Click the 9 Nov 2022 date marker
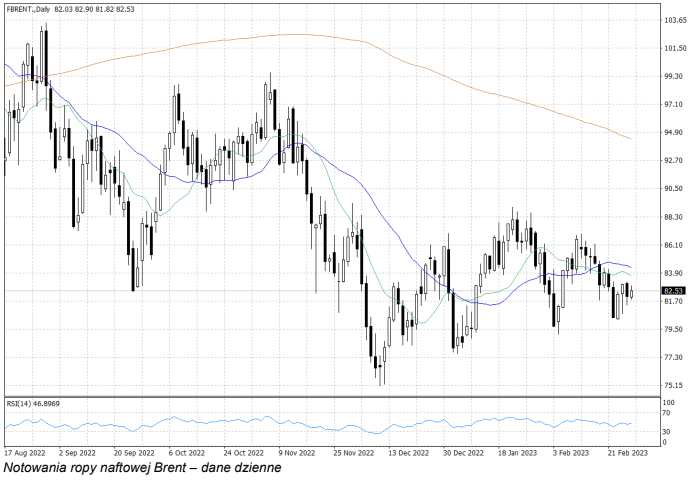Screen dimensions: 690x482 click(297, 452)
